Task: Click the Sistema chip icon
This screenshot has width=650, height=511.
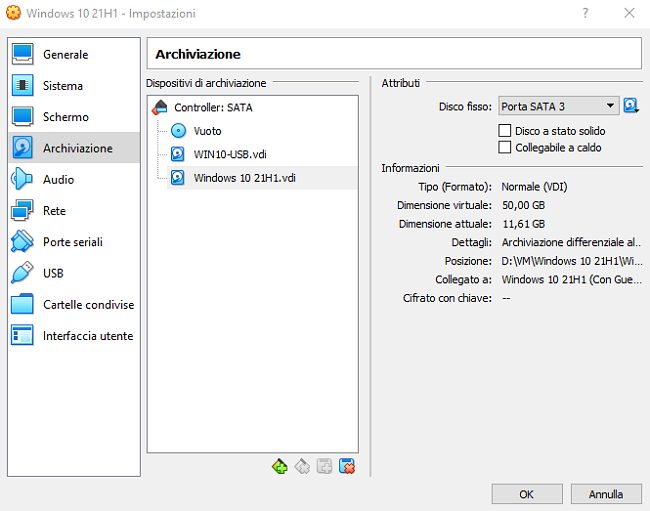Action: (22, 86)
